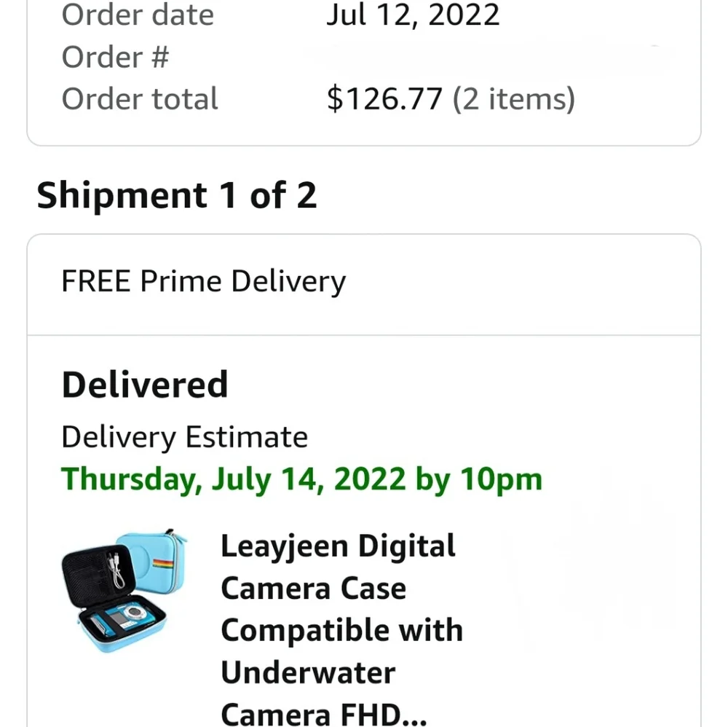Select the 'Shipment 1 of 2' heading
This screenshot has height=727, width=728.
(176, 195)
